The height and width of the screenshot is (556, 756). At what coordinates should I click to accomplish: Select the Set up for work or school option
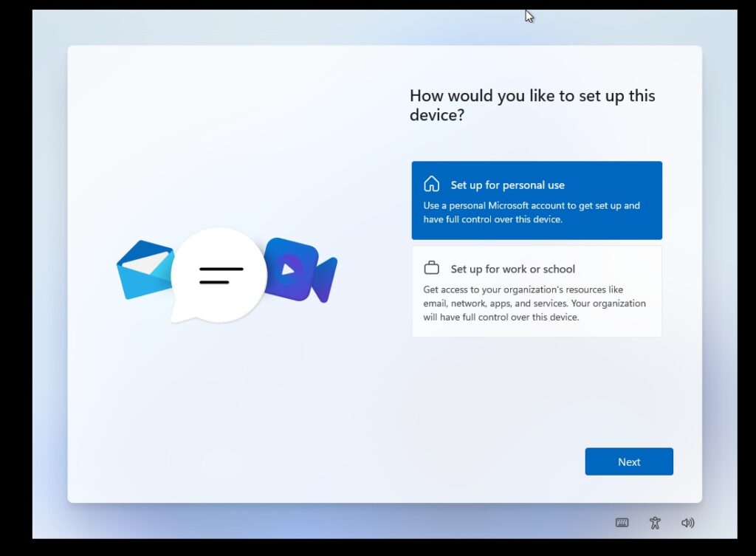pyautogui.click(x=537, y=291)
